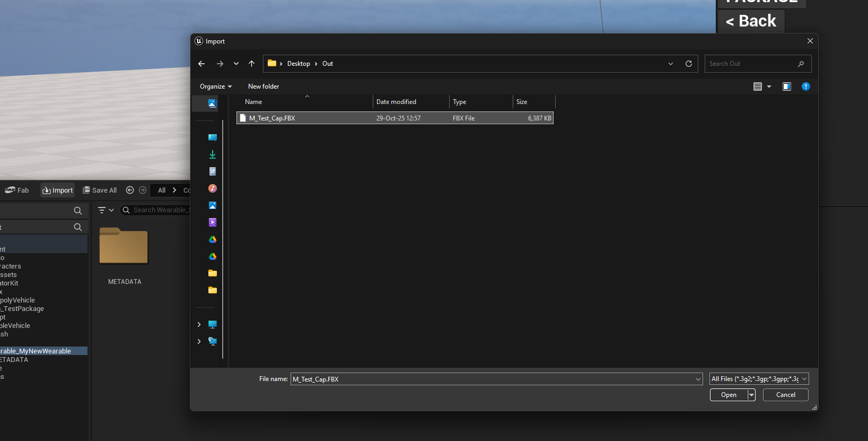
Task: Click New folder in the toolbar
Action: pyautogui.click(x=264, y=87)
